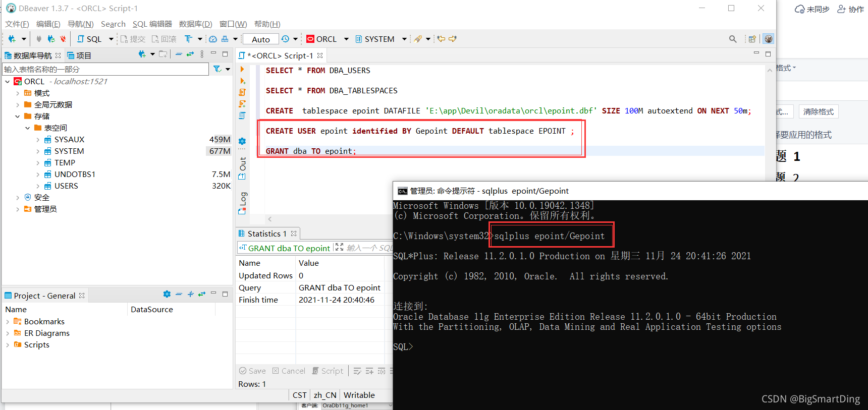Open the Search menu
Viewport: 868px width, 410px height.
[x=113, y=24]
